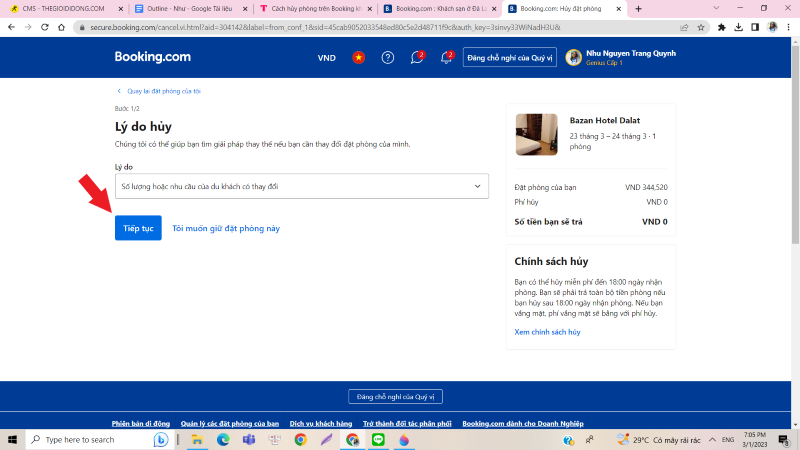Image resolution: width=800 pixels, height=450 pixels.
Task: Click the ENG input language indicator
Action: click(x=728, y=439)
